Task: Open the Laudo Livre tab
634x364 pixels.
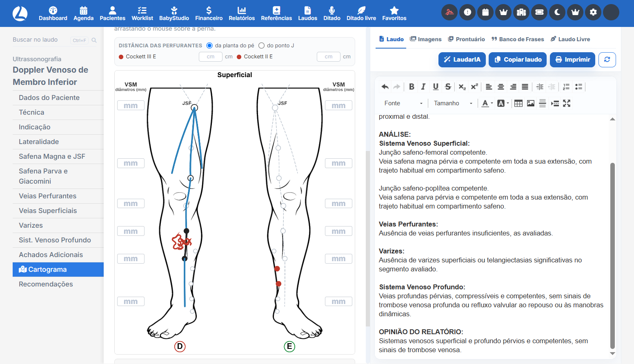Action: pos(570,39)
